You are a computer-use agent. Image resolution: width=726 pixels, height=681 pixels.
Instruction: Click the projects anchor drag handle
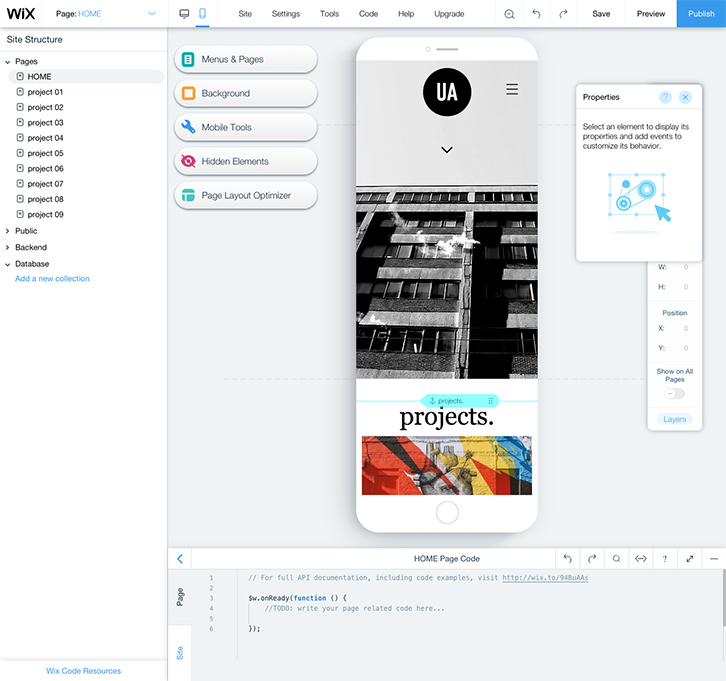[x=490, y=401]
